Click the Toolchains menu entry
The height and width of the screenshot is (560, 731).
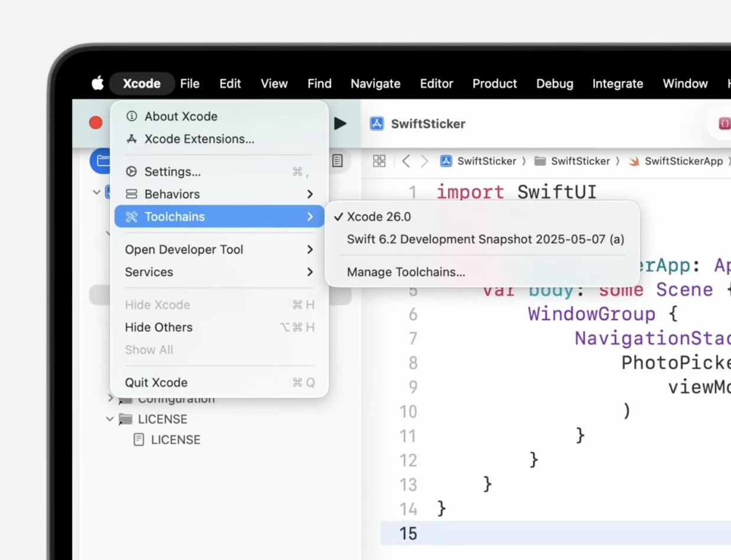coord(219,217)
